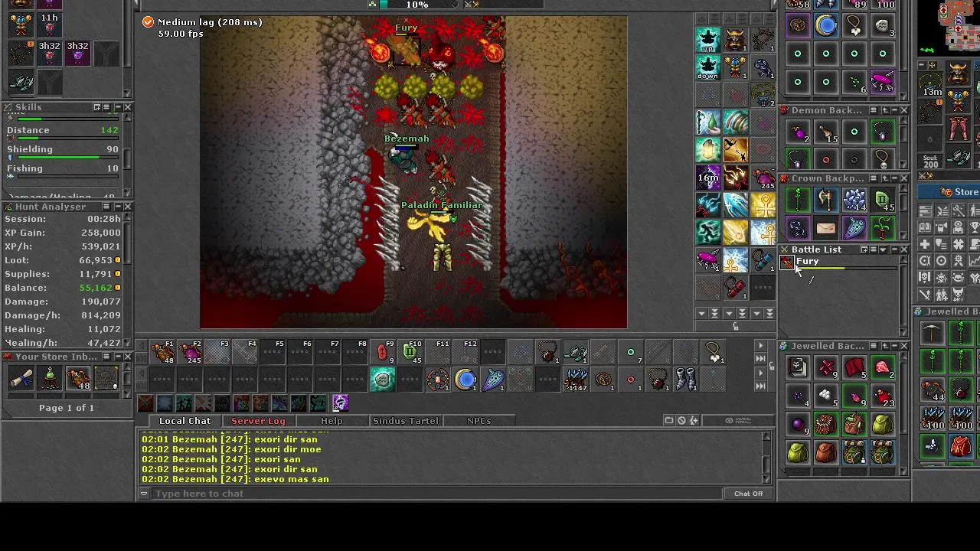Click the folder icon beside the chat tabs

coord(669,420)
